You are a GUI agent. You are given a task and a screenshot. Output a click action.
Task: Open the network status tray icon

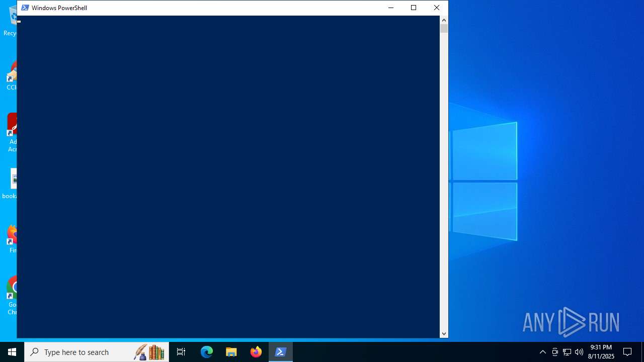coord(567,352)
